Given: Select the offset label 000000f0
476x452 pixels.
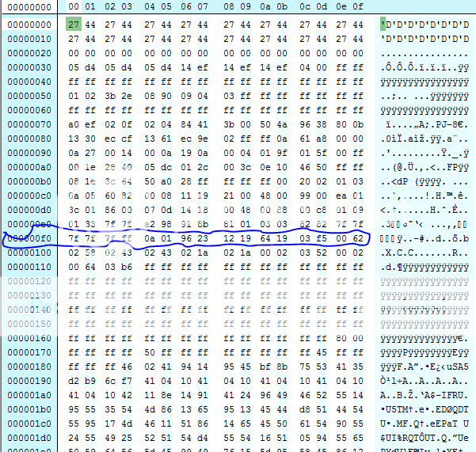Looking at the screenshot, I should 28,236.
